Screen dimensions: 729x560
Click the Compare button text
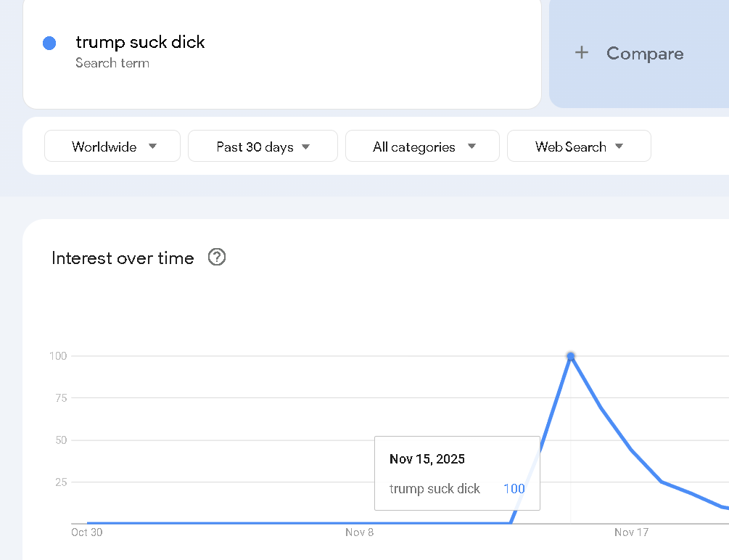pyautogui.click(x=645, y=54)
